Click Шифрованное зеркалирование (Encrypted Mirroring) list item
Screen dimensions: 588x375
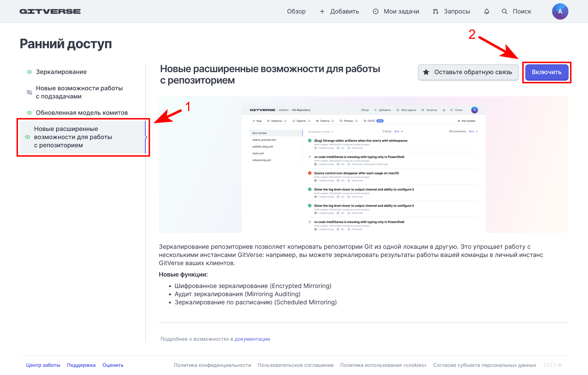pyautogui.click(x=253, y=286)
